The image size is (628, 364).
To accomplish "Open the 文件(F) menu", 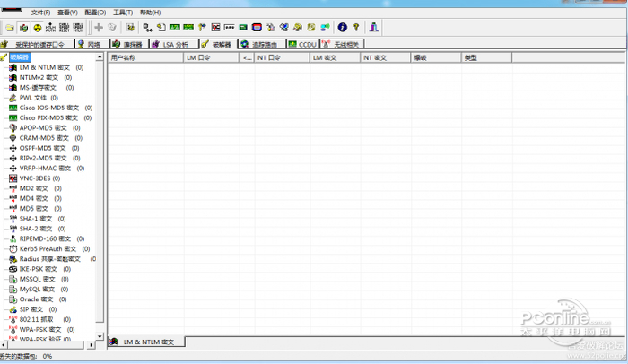I will (x=40, y=13).
